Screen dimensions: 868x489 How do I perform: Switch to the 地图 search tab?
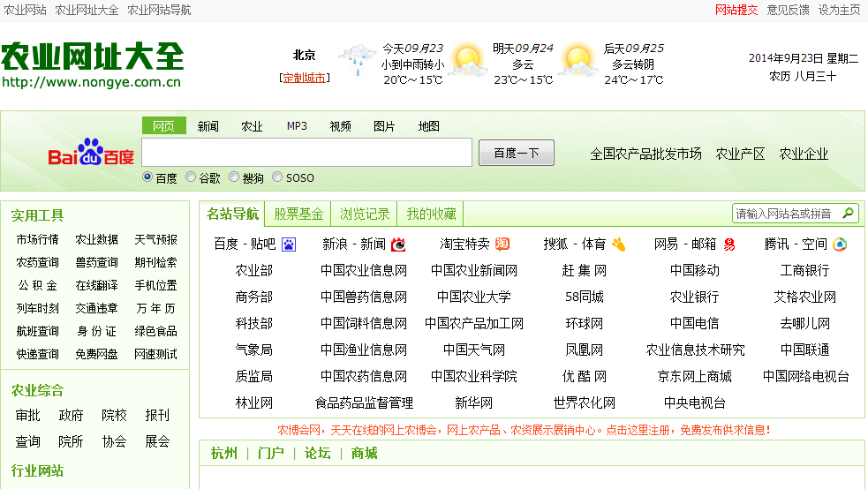tap(428, 126)
